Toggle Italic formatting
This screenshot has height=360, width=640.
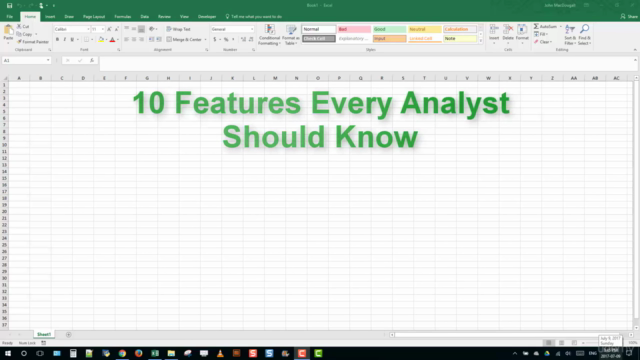(x=64, y=40)
